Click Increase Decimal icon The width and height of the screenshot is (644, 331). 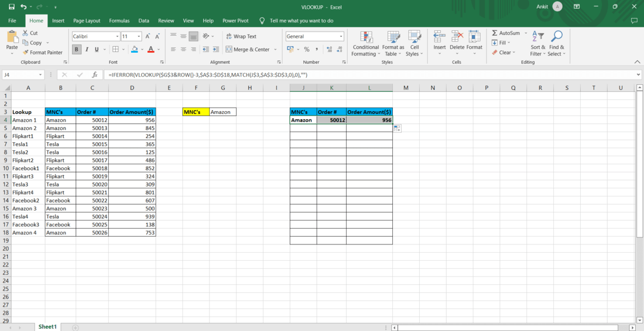tap(330, 49)
